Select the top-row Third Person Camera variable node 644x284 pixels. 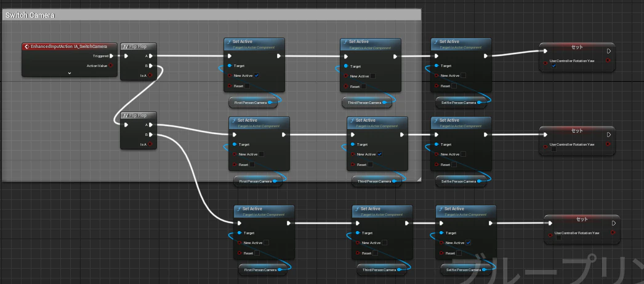coord(367,103)
